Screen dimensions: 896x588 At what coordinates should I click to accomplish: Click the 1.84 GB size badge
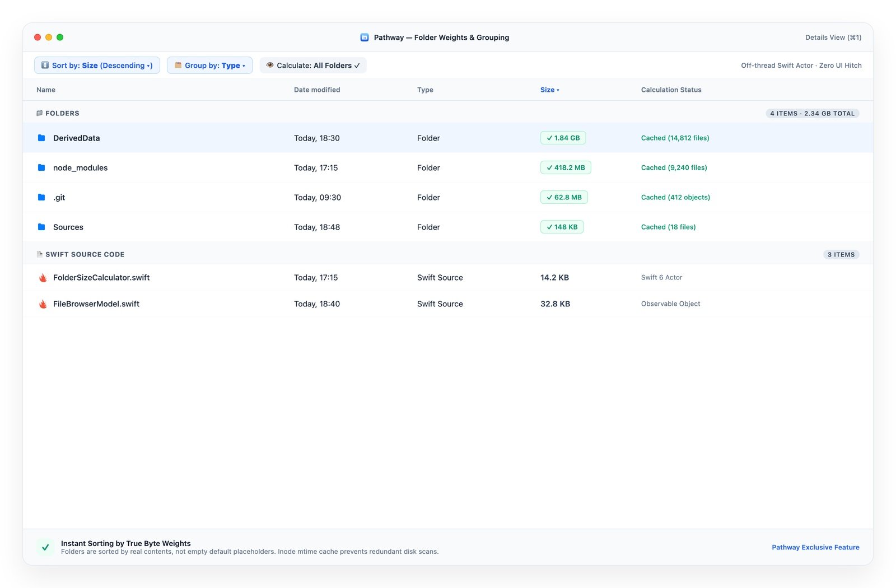click(563, 138)
